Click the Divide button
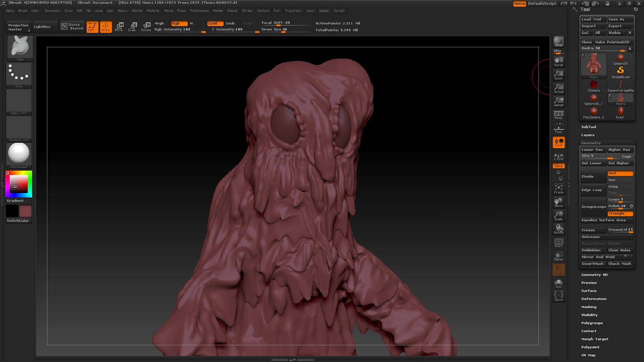The height and width of the screenshot is (362, 644). 593,177
